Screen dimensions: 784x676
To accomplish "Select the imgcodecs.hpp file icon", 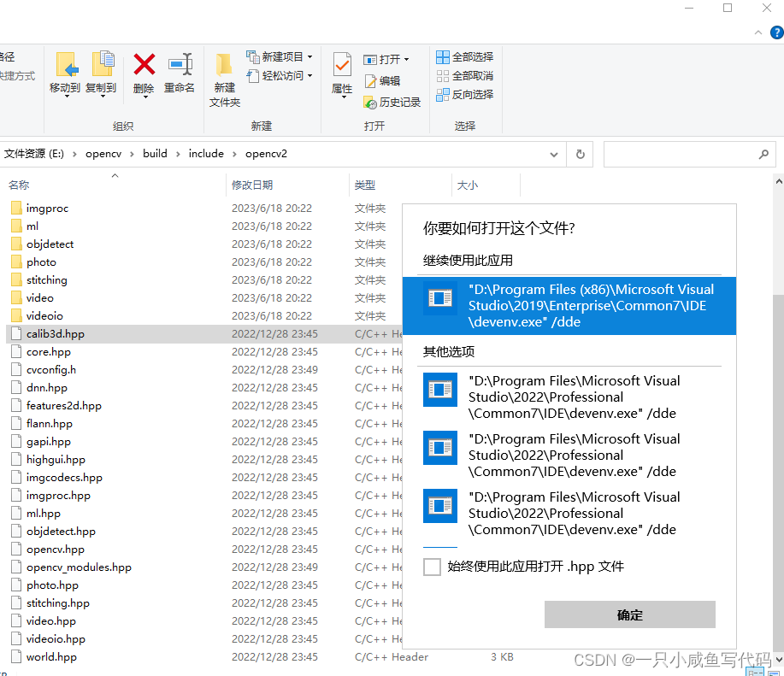I will click(16, 478).
